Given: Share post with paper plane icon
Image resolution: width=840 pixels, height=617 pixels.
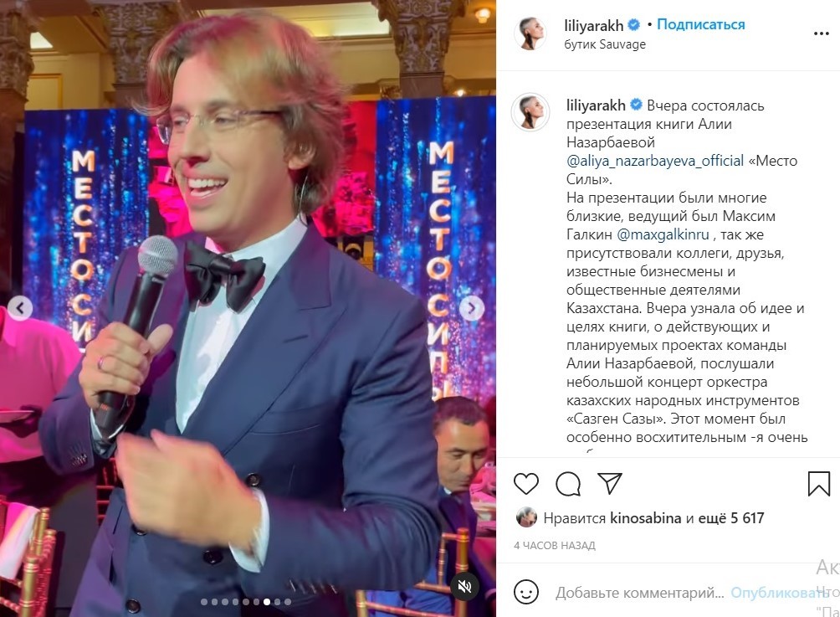Looking at the screenshot, I should [610, 483].
